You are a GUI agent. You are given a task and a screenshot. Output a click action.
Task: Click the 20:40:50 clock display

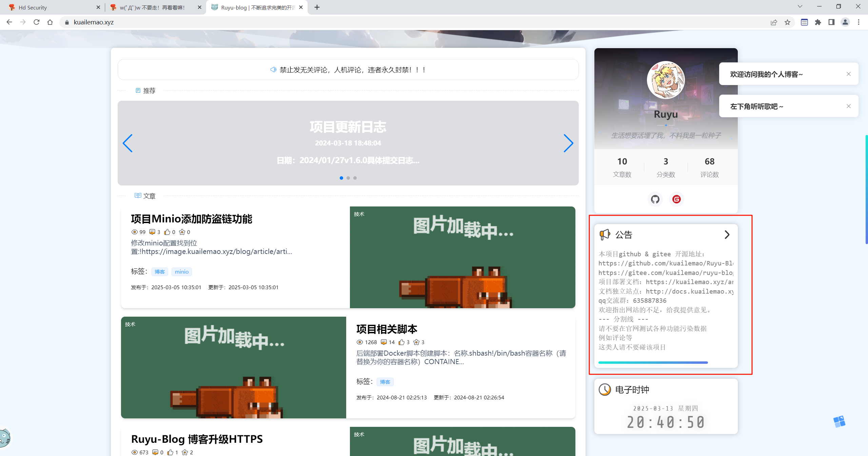click(666, 422)
